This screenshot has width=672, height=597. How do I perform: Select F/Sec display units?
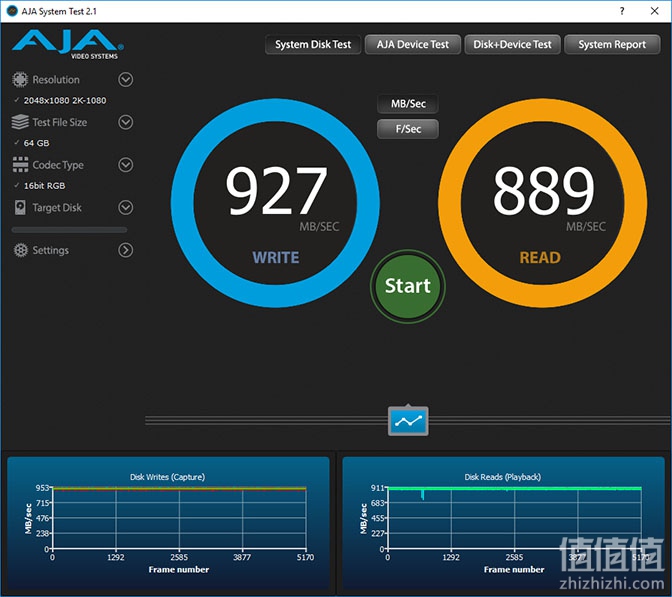click(x=408, y=129)
